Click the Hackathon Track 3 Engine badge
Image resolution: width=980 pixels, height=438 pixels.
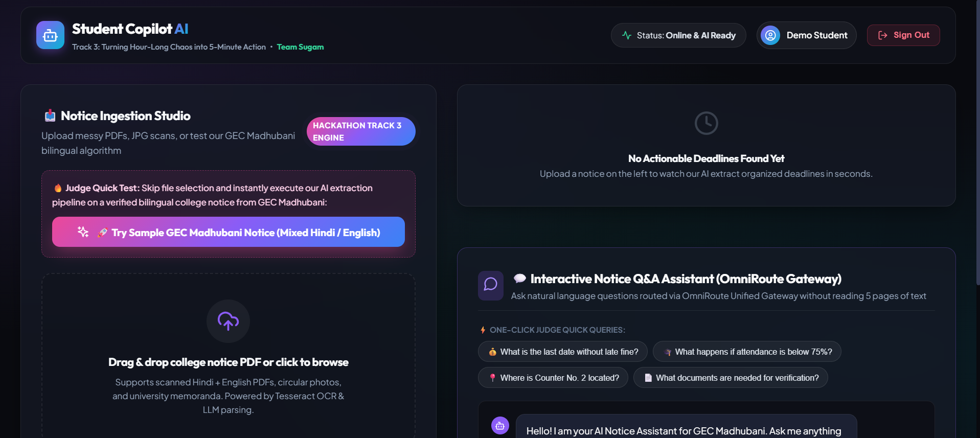(361, 131)
